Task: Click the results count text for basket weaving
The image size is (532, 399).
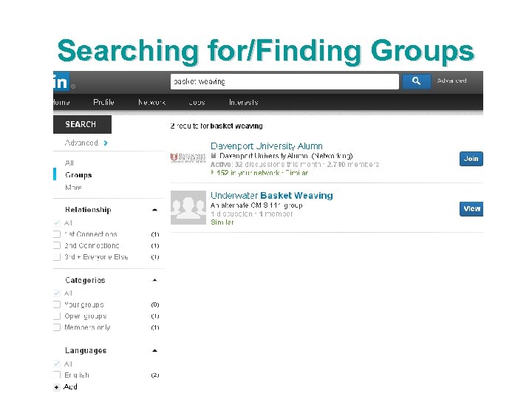Action: point(216,126)
